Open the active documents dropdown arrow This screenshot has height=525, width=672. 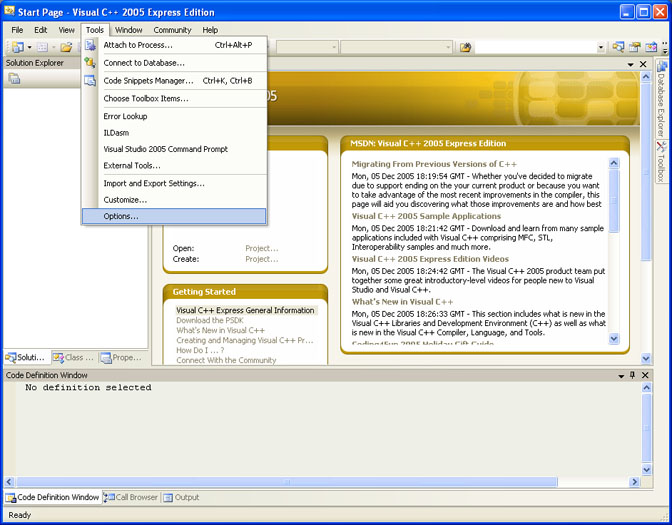tap(630, 64)
